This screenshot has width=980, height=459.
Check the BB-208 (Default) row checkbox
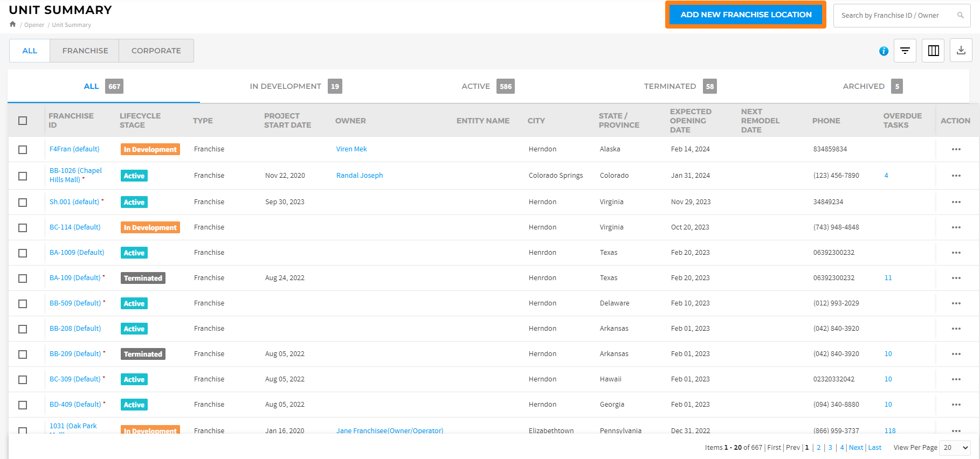coord(23,329)
